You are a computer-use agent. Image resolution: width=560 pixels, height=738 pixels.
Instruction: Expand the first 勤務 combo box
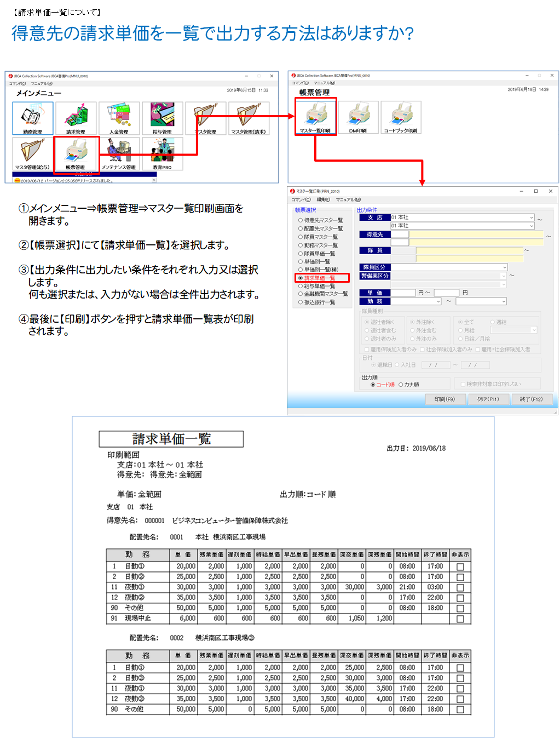[438, 301]
